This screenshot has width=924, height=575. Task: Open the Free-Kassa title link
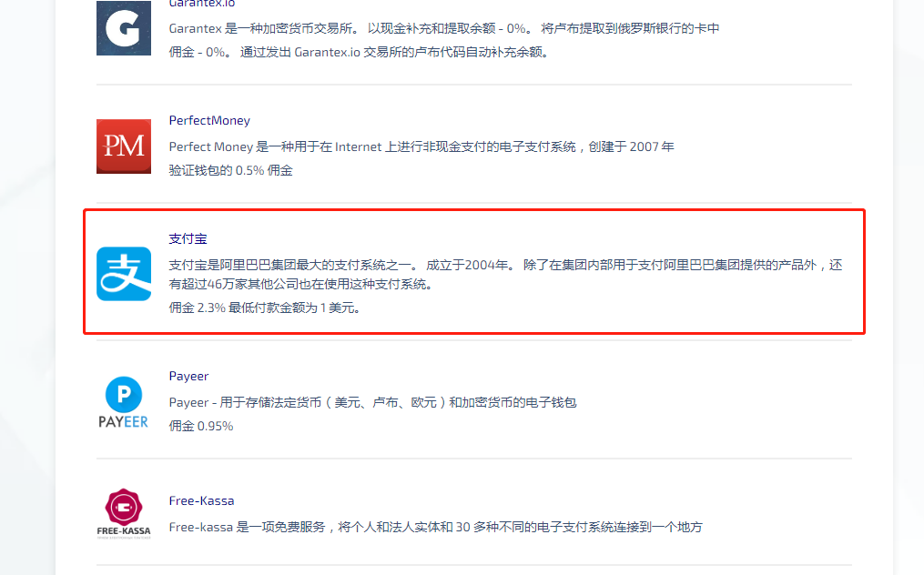coord(201,500)
